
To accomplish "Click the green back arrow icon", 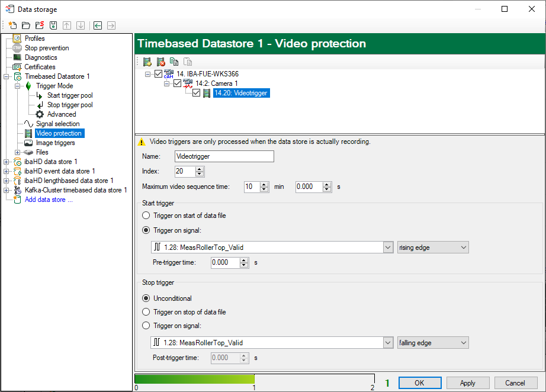I will [97, 25].
